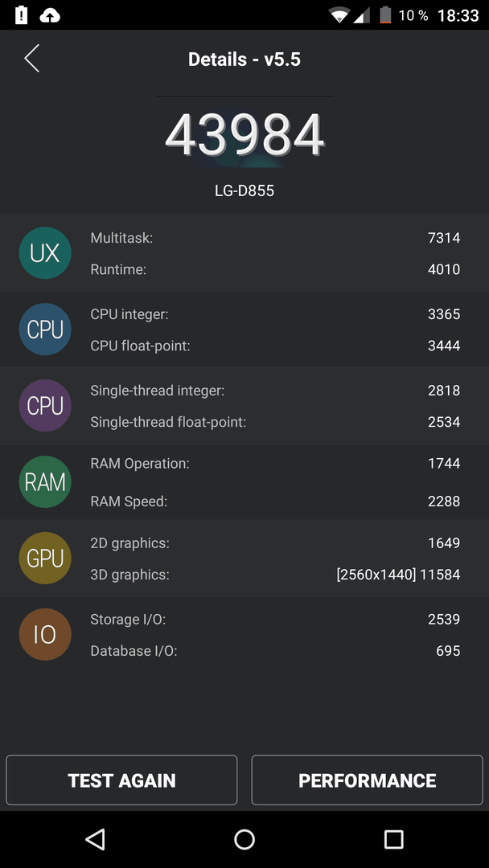
Task: Open the PERFORMANCE button
Action: pos(368,780)
